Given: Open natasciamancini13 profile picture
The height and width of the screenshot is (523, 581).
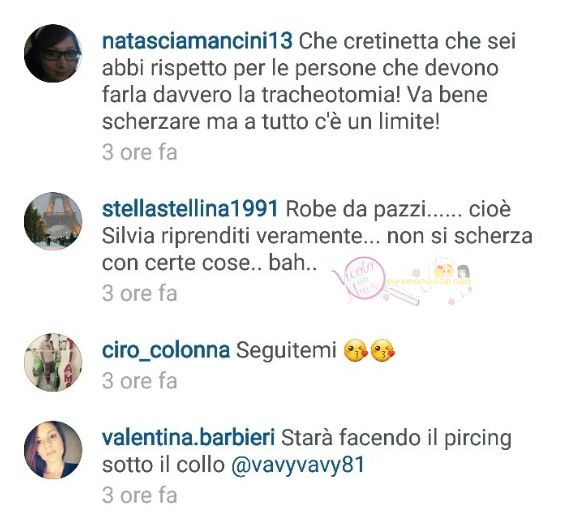Looking at the screenshot, I should pos(53,53).
